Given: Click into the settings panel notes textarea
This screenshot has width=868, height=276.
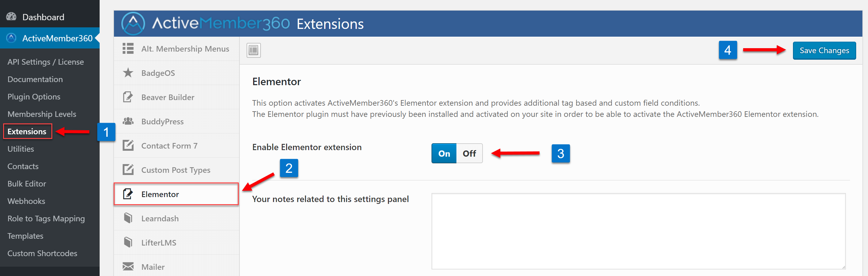Looking at the screenshot, I should pos(639,231).
